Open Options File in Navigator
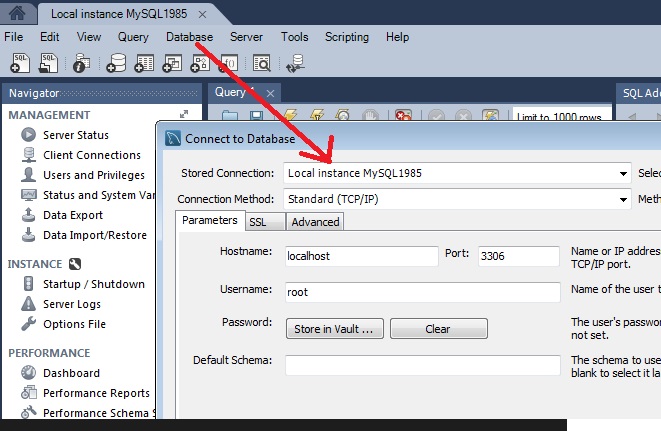661x431 pixels. tap(74, 324)
